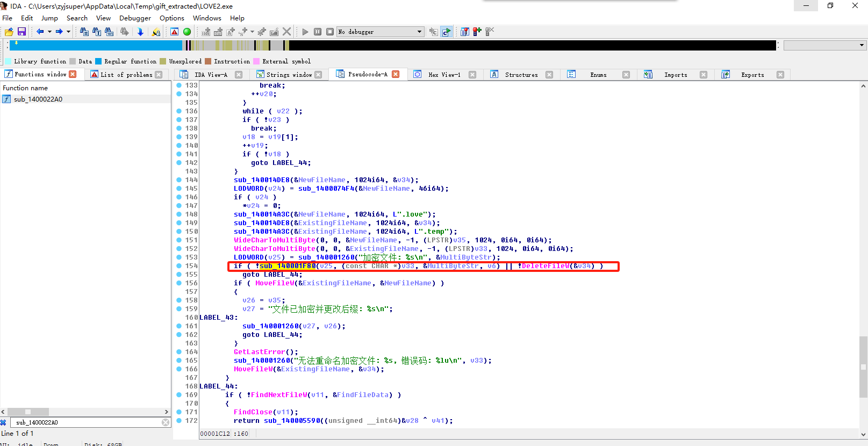
Task: Open the No debugger dropdown
Action: pyautogui.click(x=381, y=32)
